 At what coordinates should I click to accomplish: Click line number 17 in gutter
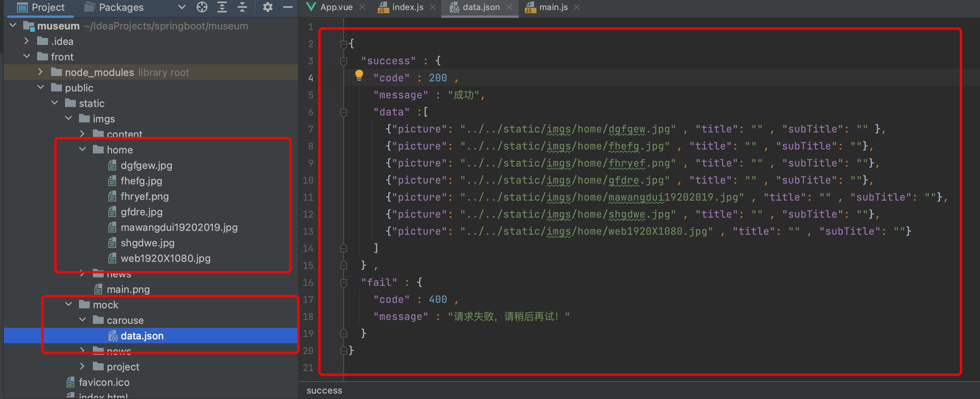coord(308,299)
